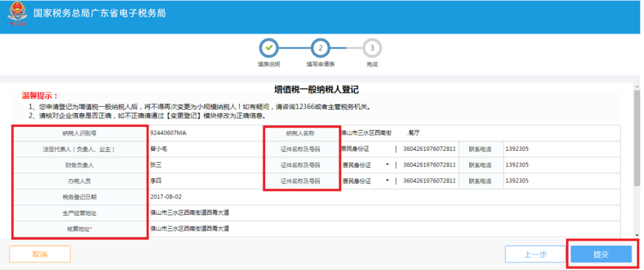Click 核算地址 address field

pos(383,228)
